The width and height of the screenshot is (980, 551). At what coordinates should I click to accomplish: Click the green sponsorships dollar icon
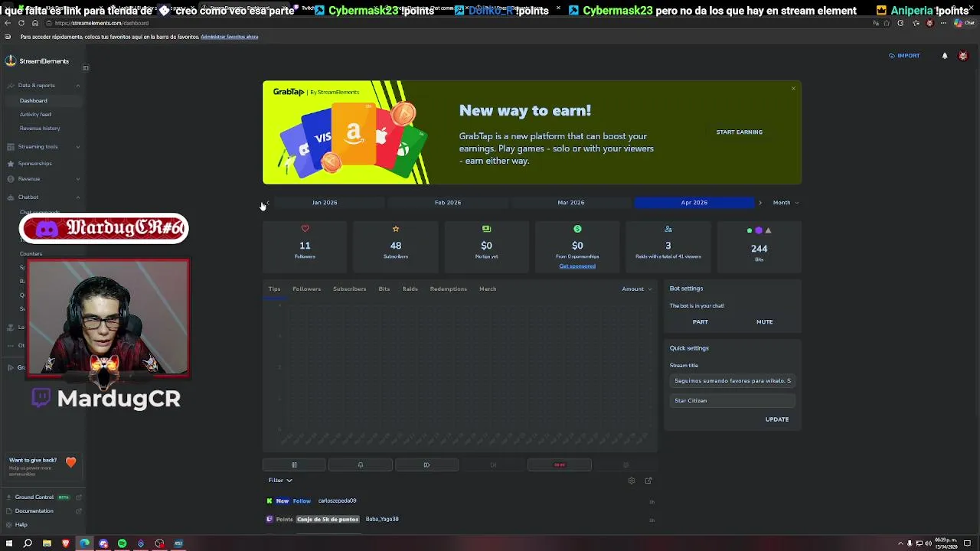point(577,229)
